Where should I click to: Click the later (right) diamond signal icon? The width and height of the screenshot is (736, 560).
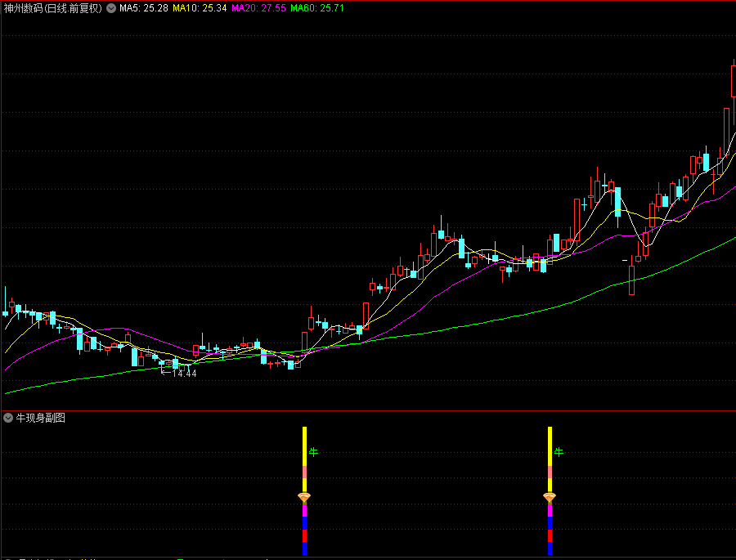click(x=550, y=497)
